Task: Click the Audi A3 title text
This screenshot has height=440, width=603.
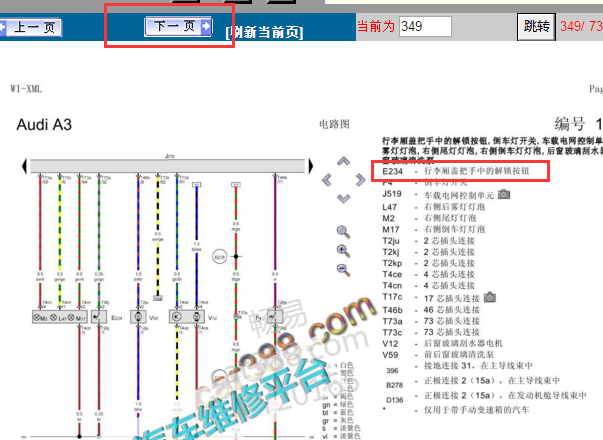Action: (x=44, y=125)
